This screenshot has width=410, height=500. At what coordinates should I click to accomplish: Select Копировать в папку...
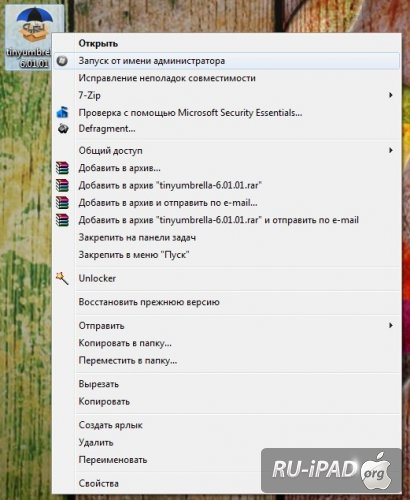[125, 343]
